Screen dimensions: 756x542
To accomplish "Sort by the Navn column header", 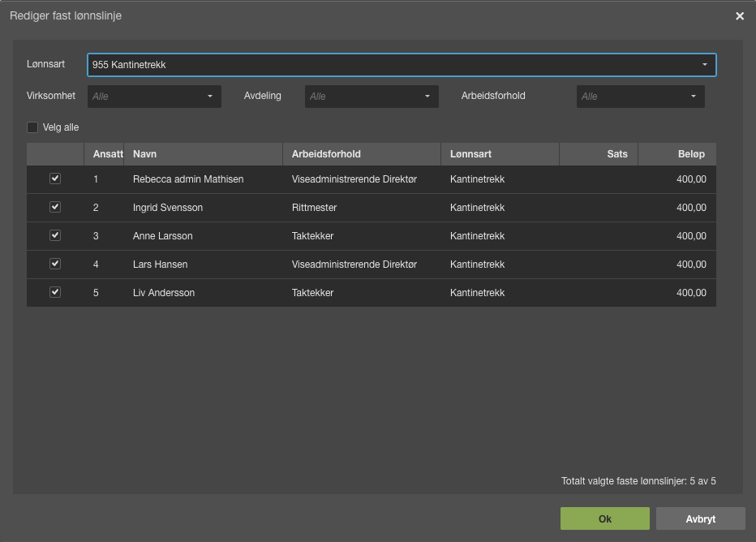I will [x=203, y=154].
